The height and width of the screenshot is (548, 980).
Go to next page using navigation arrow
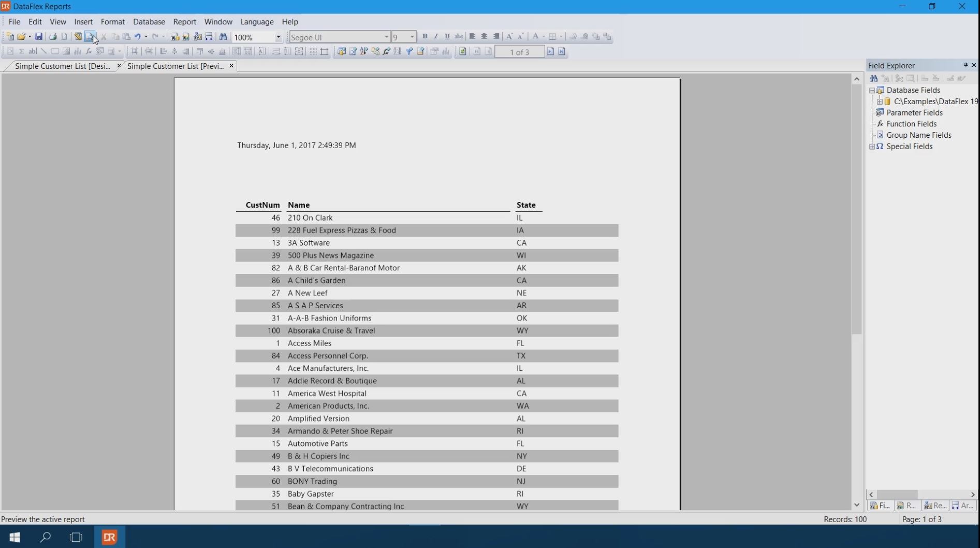coord(550,52)
